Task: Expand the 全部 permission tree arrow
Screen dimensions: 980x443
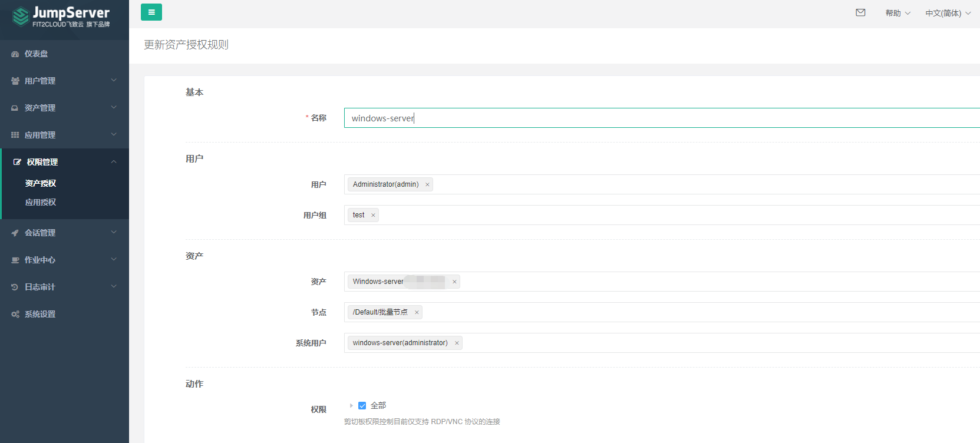Action: 351,405
